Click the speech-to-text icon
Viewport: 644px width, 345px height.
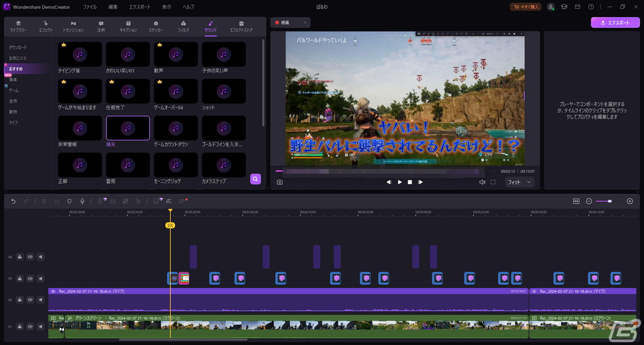pyautogui.click(x=169, y=201)
